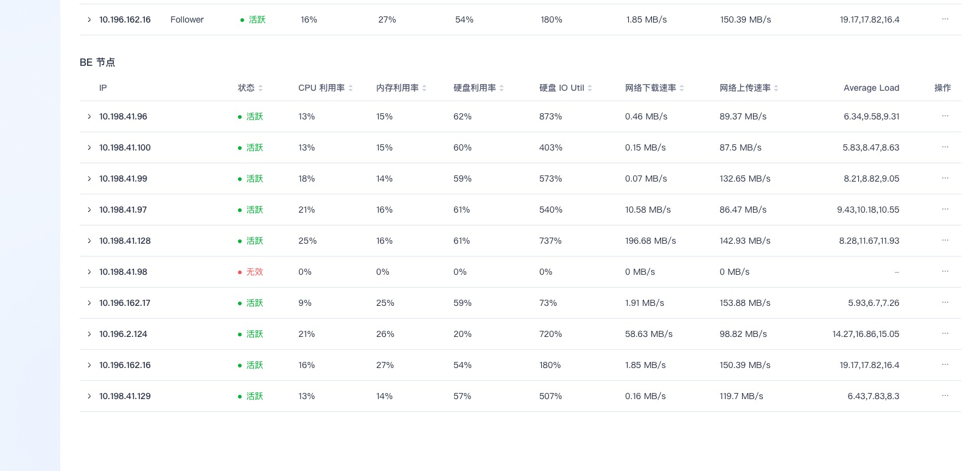Expand row 10.198.41.100

click(89, 147)
